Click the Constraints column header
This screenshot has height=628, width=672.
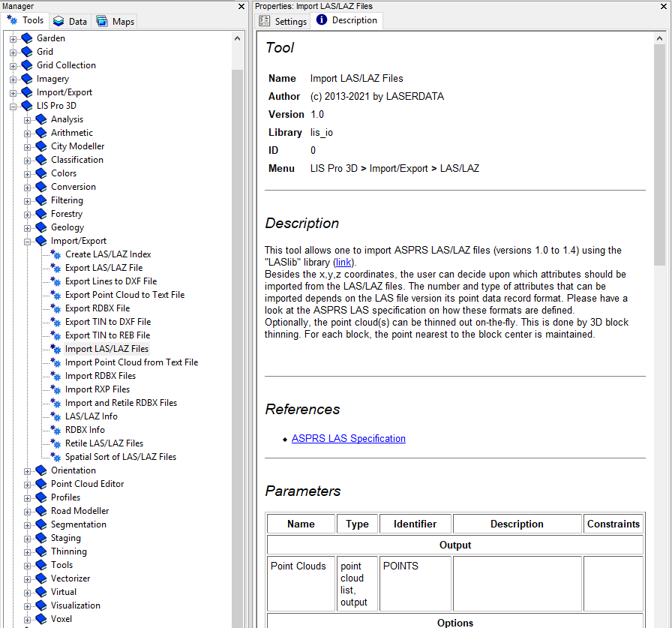pyautogui.click(x=613, y=524)
